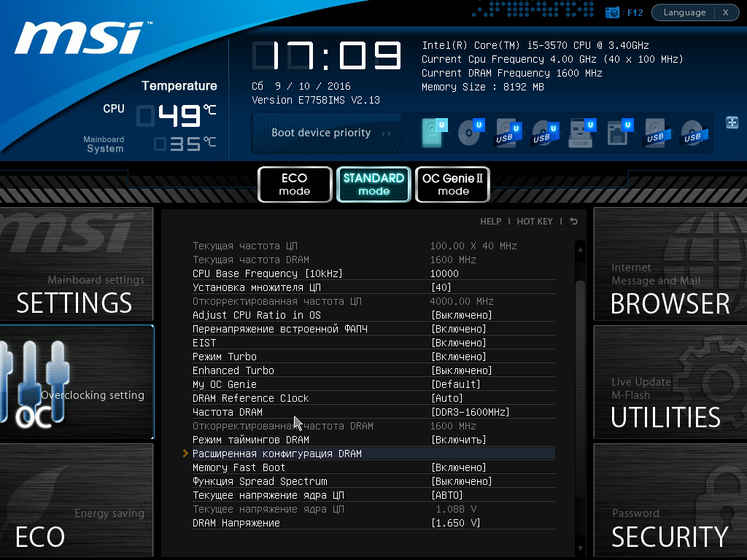Image resolution: width=747 pixels, height=560 pixels.
Task: Open the SECURITY password panel
Action: pyautogui.click(x=670, y=500)
